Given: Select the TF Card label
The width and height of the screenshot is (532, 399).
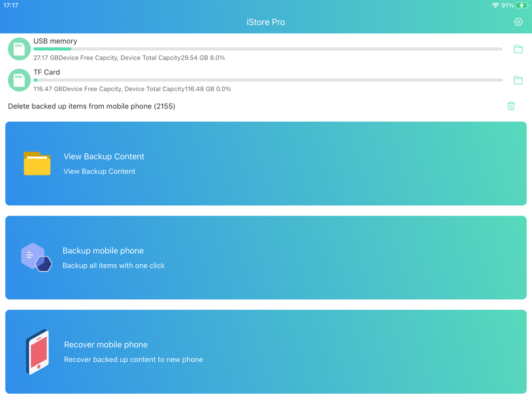Looking at the screenshot, I should (46, 72).
